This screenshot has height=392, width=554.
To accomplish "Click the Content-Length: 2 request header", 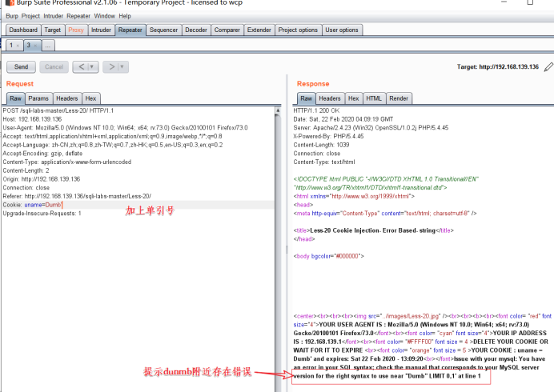I will tap(26, 170).
